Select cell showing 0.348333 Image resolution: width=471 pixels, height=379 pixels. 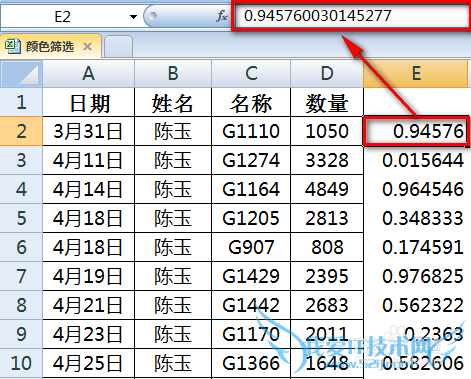(416, 218)
